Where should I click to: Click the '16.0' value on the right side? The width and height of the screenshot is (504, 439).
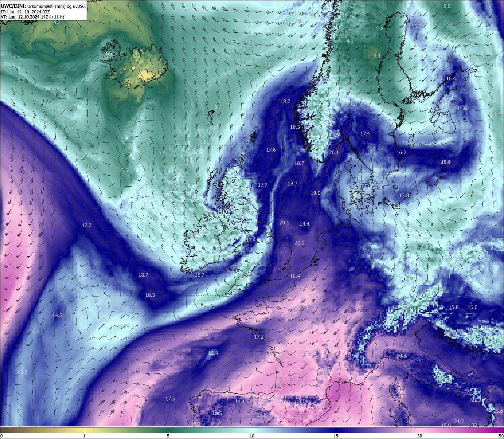point(472,307)
